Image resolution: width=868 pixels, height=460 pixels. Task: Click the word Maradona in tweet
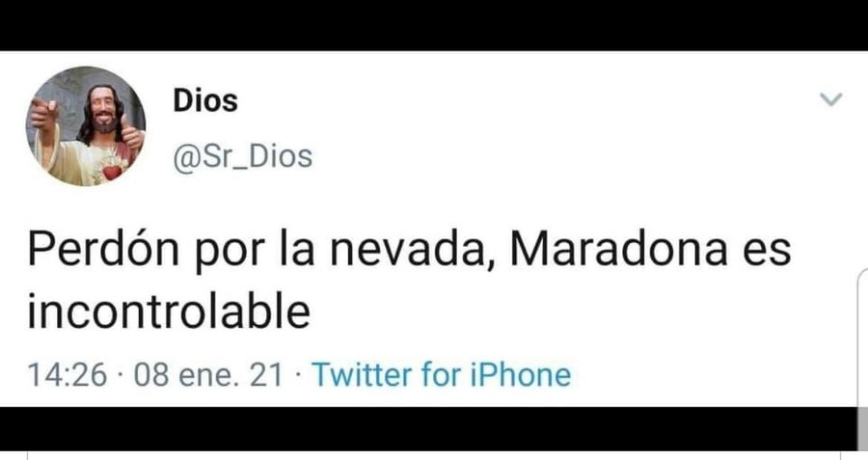point(618,250)
